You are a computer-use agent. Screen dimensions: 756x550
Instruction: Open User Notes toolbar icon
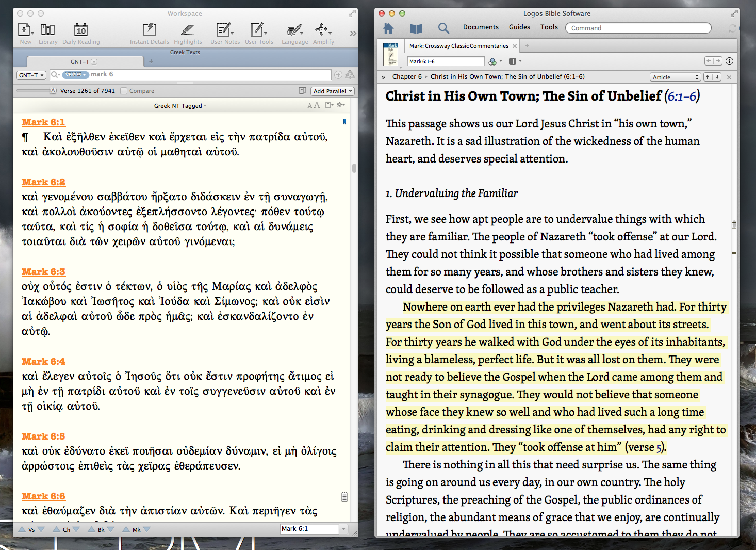pos(225,29)
